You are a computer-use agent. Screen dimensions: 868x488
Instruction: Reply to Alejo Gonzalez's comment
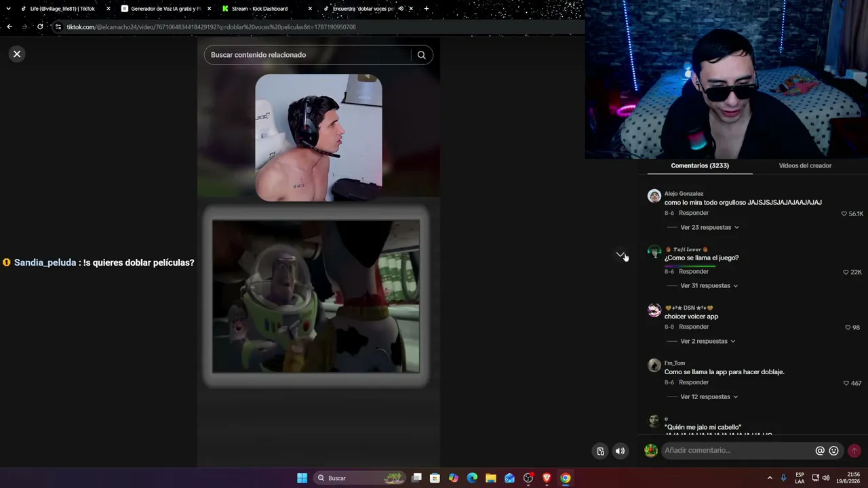click(694, 213)
